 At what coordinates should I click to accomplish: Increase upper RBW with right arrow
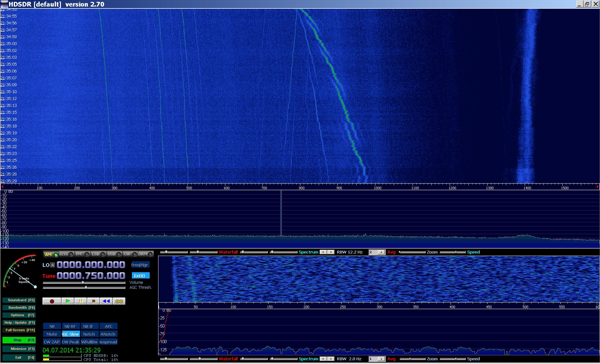331,252
